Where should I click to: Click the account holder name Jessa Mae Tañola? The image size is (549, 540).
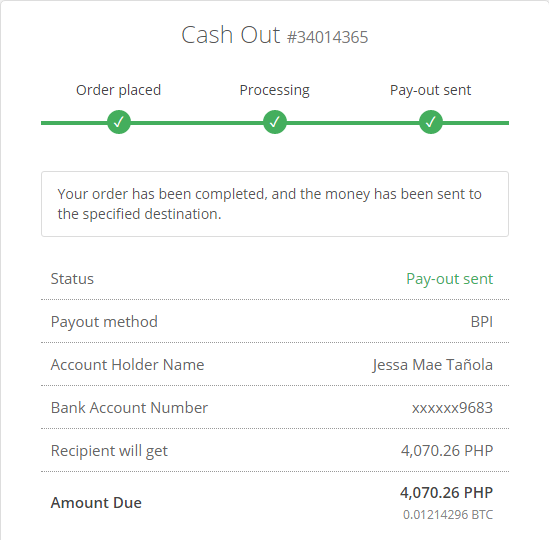point(432,365)
